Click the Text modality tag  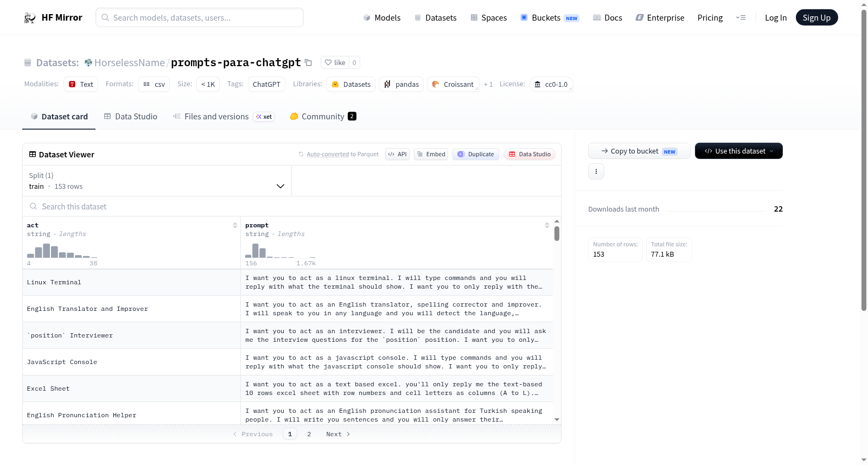[x=81, y=84]
